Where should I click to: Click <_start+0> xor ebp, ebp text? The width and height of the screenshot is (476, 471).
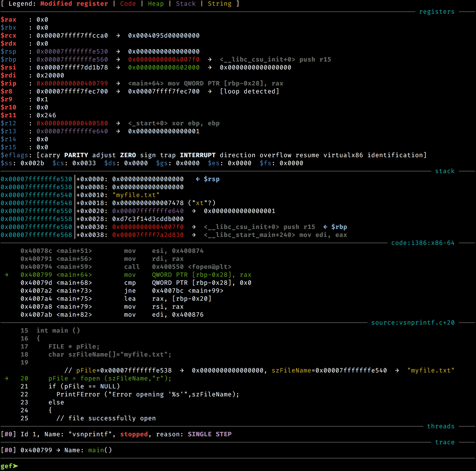point(174,123)
